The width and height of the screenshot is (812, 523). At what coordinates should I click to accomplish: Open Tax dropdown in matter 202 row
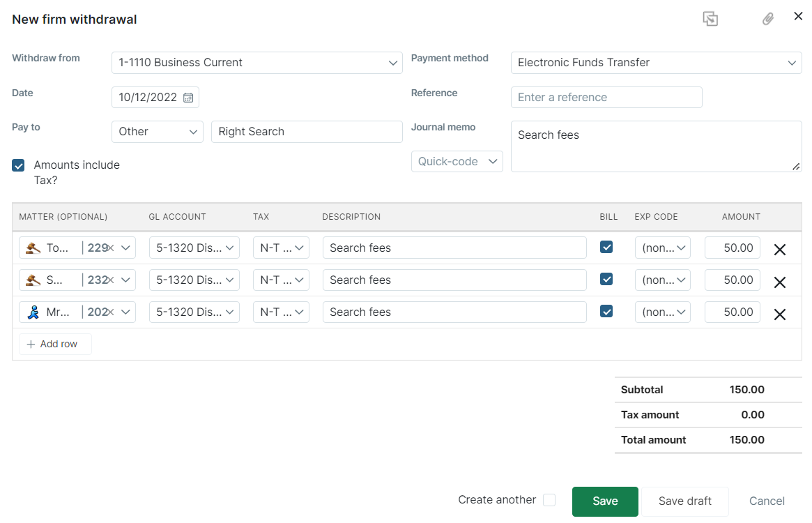click(x=281, y=312)
